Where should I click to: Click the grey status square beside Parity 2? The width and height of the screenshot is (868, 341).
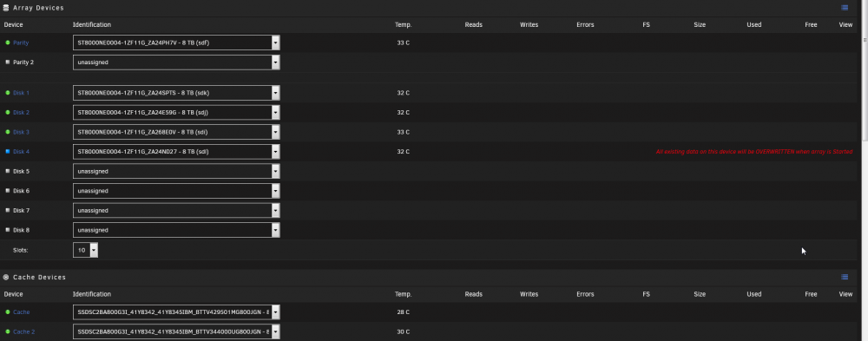coord(8,62)
